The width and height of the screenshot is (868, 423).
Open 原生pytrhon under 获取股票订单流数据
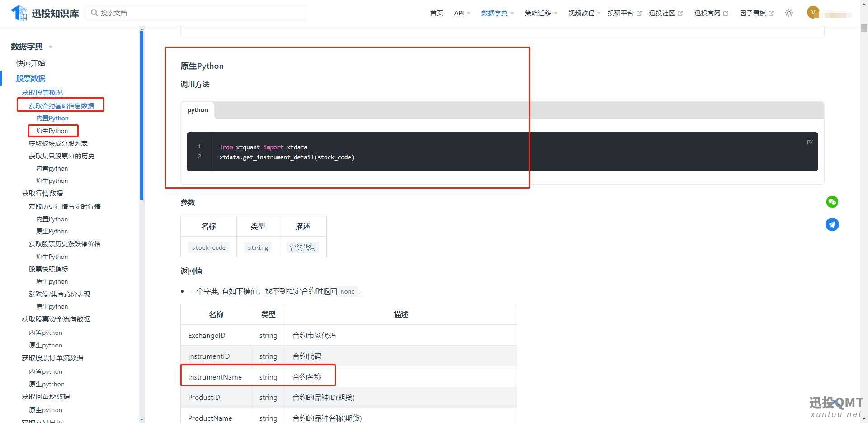tap(47, 384)
